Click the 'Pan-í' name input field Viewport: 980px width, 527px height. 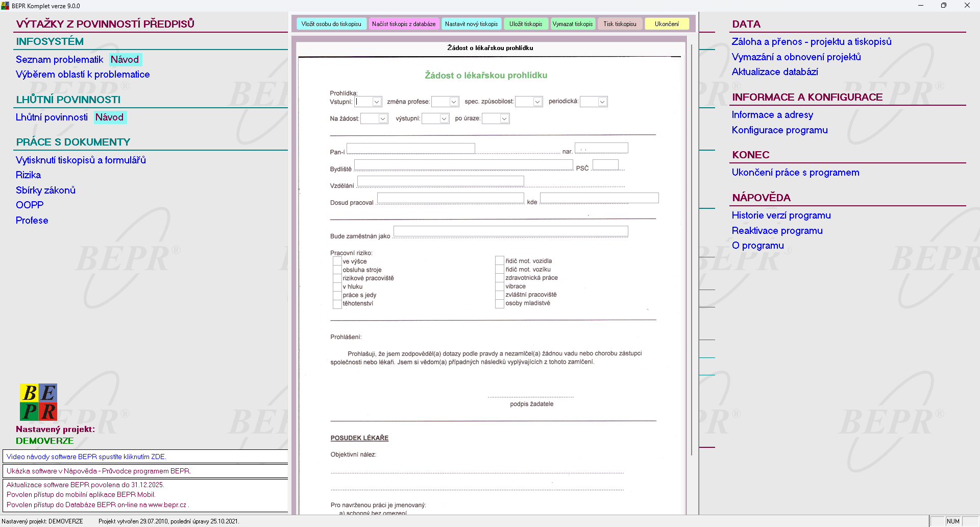pos(411,149)
